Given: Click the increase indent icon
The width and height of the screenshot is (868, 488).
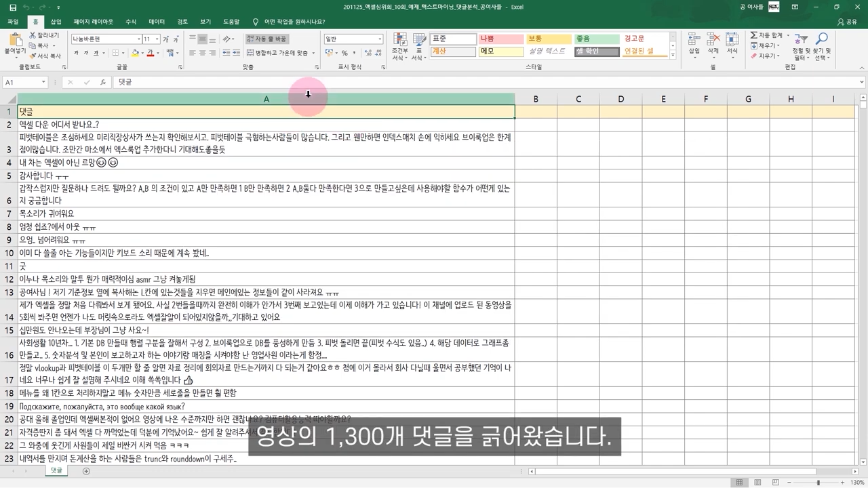Looking at the screenshot, I should [x=235, y=53].
